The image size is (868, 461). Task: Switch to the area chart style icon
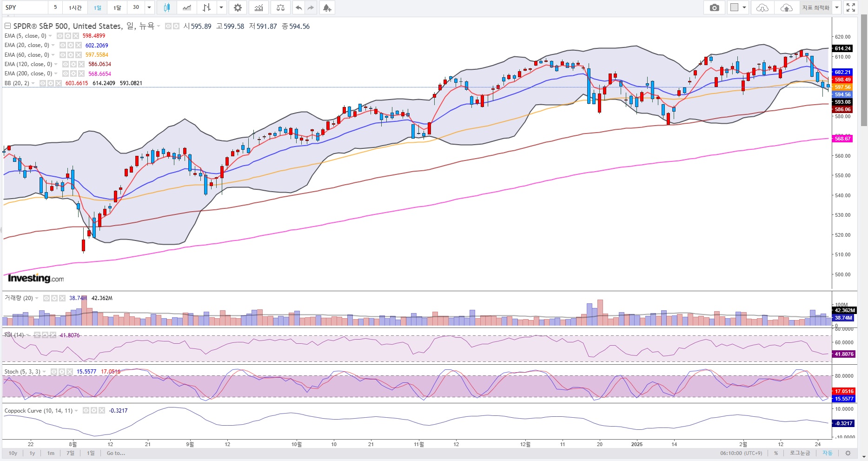point(187,7)
